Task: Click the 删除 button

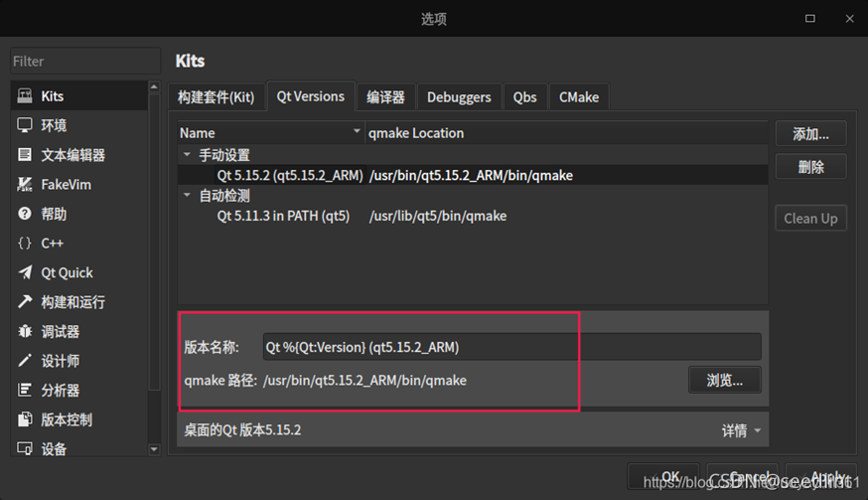Action: [x=811, y=166]
